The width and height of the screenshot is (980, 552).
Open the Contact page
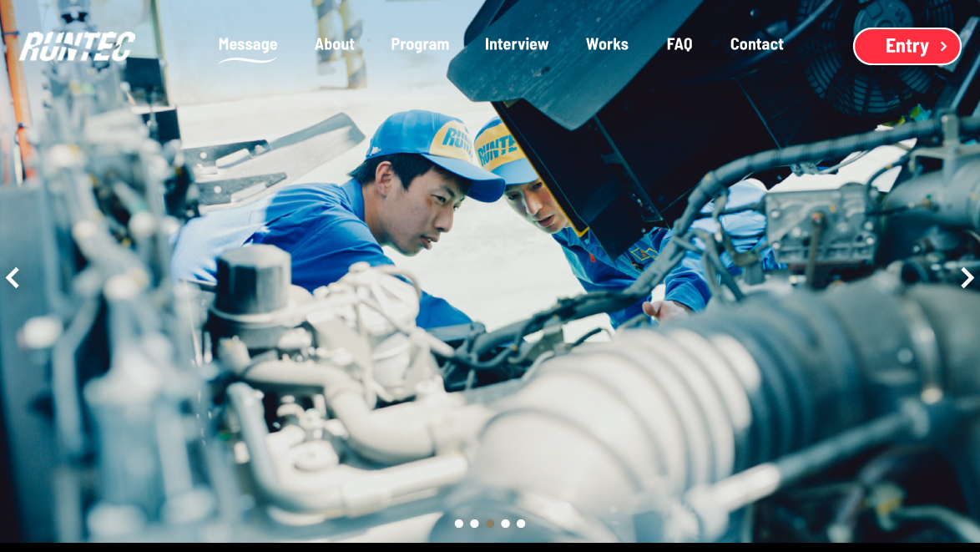coord(756,44)
